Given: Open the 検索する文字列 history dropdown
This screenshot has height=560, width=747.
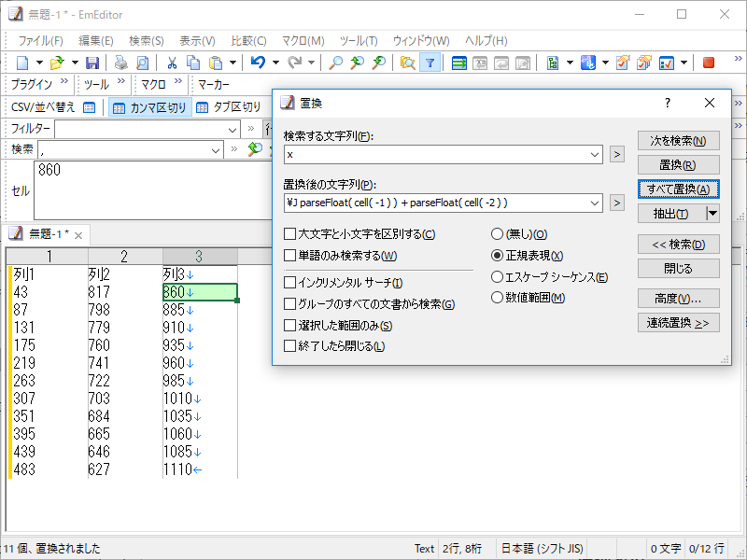Looking at the screenshot, I should tap(594, 155).
